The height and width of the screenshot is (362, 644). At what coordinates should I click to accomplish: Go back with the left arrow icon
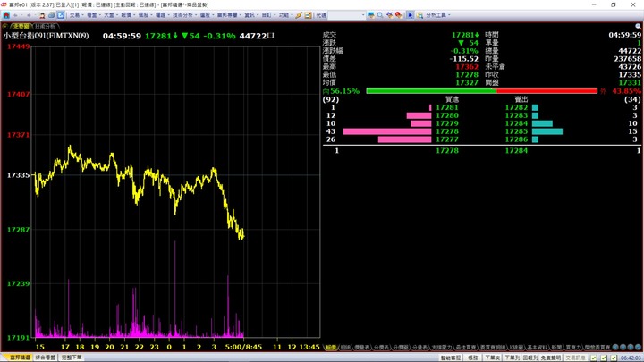click(15, 15)
